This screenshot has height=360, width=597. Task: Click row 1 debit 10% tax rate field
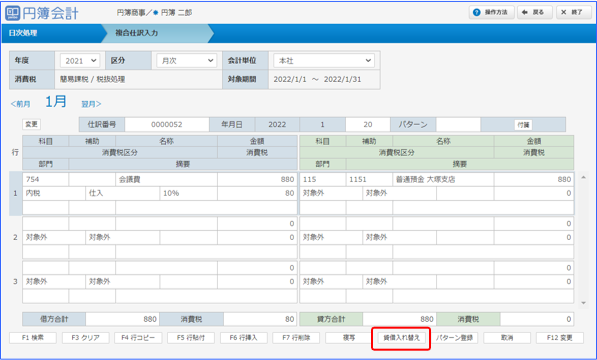pyautogui.click(x=188, y=193)
